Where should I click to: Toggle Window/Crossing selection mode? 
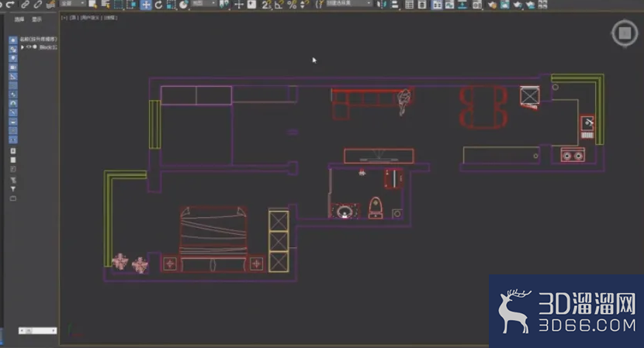point(131,4)
